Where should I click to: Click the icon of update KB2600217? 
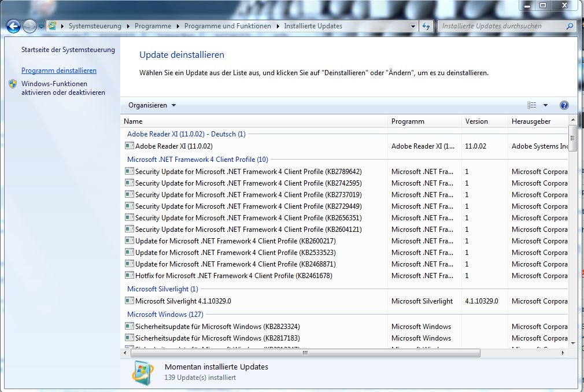click(x=130, y=241)
